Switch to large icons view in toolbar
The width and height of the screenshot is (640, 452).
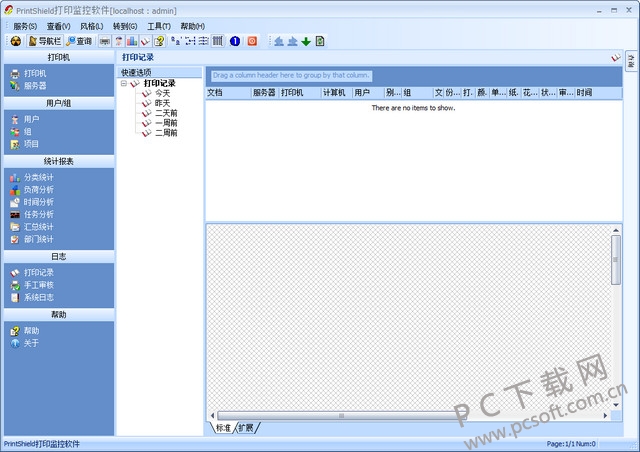176,41
